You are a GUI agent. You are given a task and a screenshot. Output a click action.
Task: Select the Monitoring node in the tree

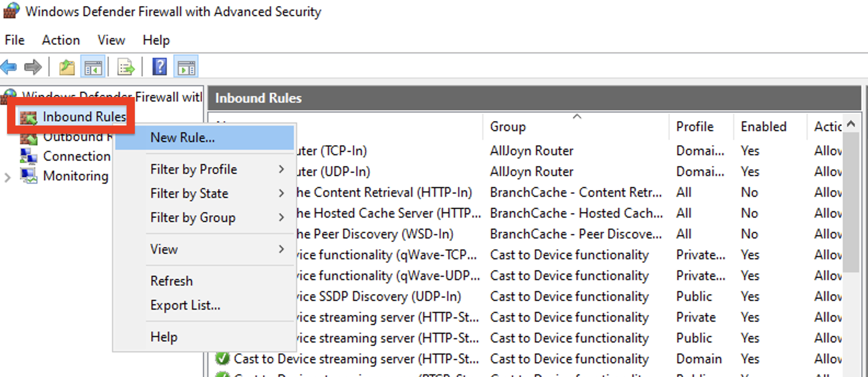click(x=76, y=176)
